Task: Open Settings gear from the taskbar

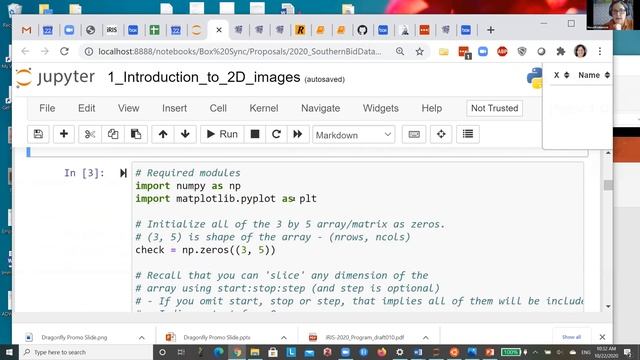Action: (x=400, y=352)
